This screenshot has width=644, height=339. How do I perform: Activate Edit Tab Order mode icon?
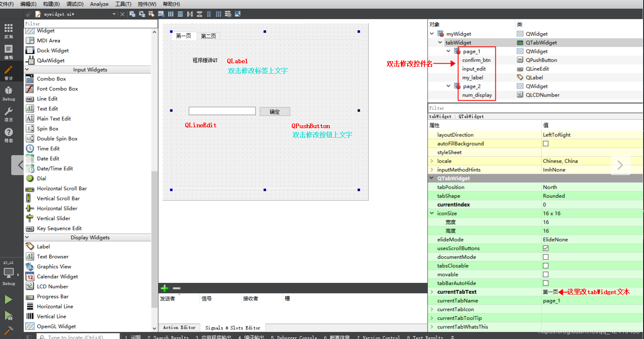(161, 14)
